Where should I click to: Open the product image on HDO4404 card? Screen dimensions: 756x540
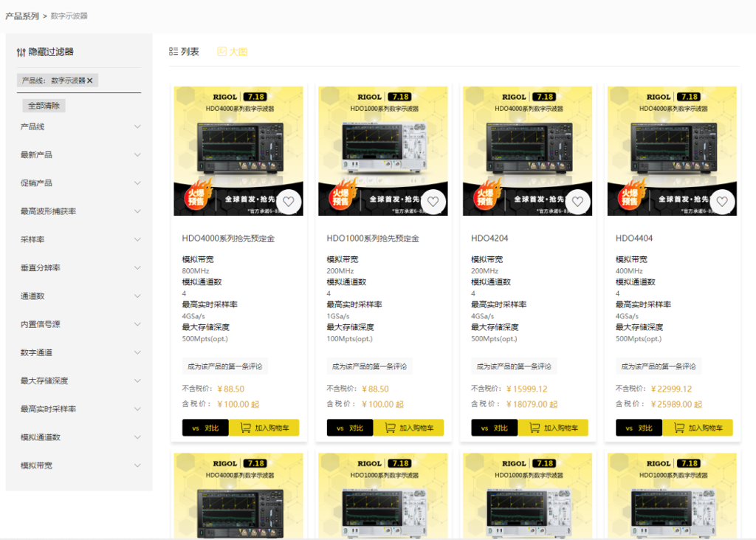point(672,151)
